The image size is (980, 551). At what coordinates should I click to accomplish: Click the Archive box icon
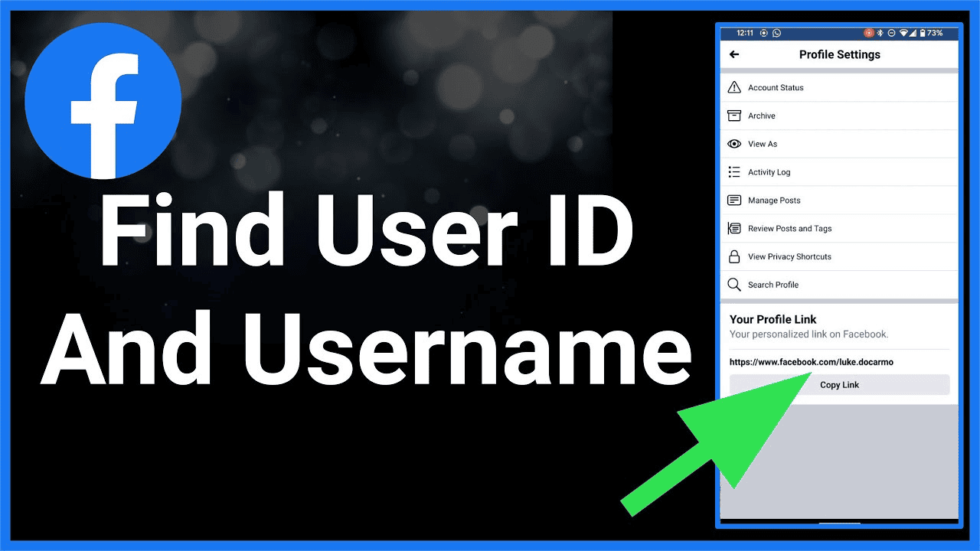734,116
